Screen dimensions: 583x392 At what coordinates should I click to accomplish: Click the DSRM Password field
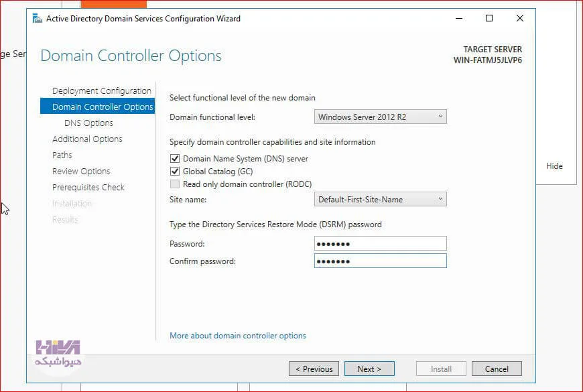point(381,244)
